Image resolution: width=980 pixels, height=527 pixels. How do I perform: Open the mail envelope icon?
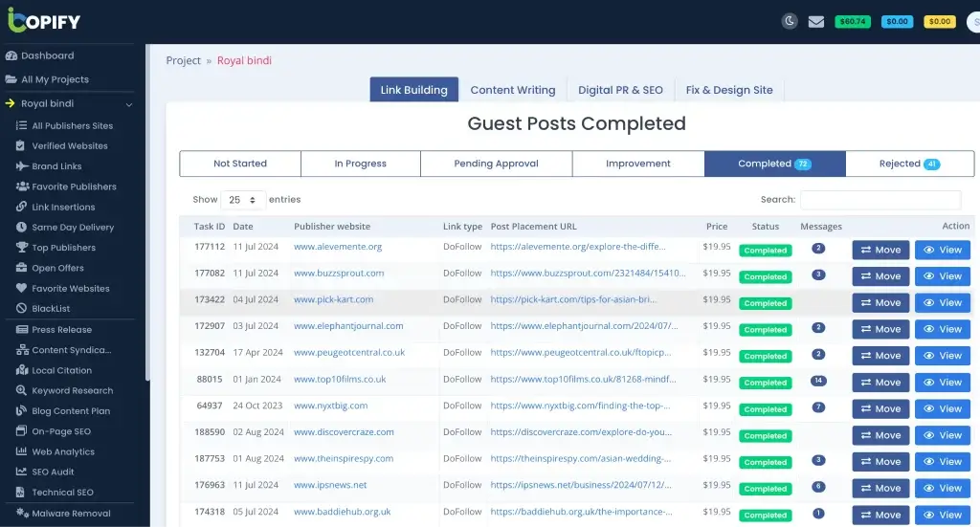(815, 21)
